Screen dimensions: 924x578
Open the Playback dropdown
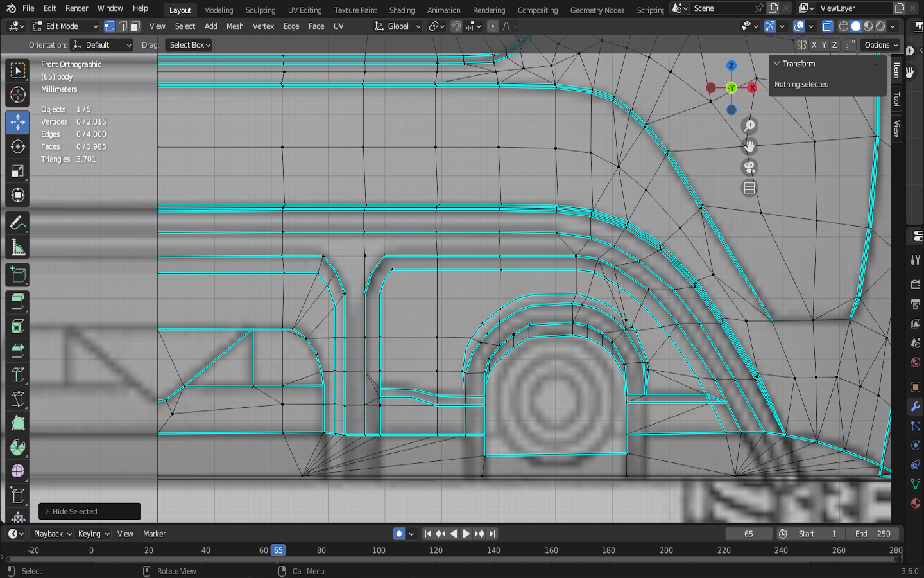pos(52,534)
